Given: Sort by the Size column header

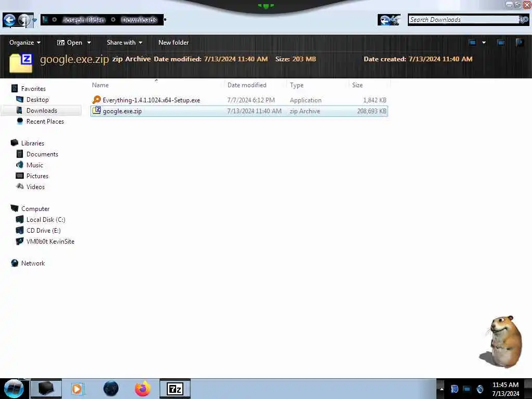Looking at the screenshot, I should [357, 85].
